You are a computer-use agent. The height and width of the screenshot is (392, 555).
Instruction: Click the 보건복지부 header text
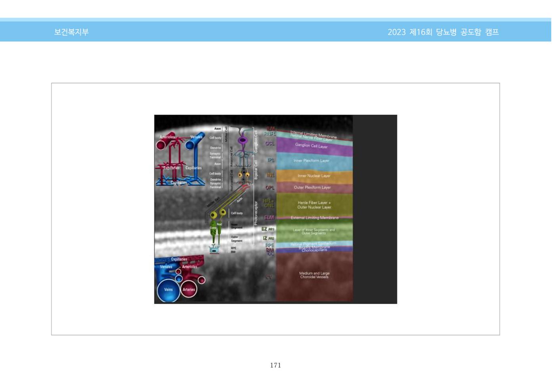71,32
